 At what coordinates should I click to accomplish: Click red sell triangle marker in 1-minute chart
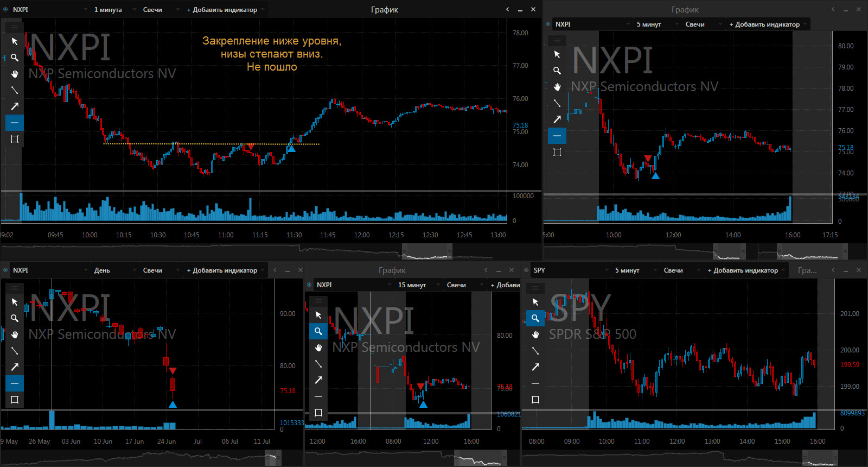click(250, 147)
